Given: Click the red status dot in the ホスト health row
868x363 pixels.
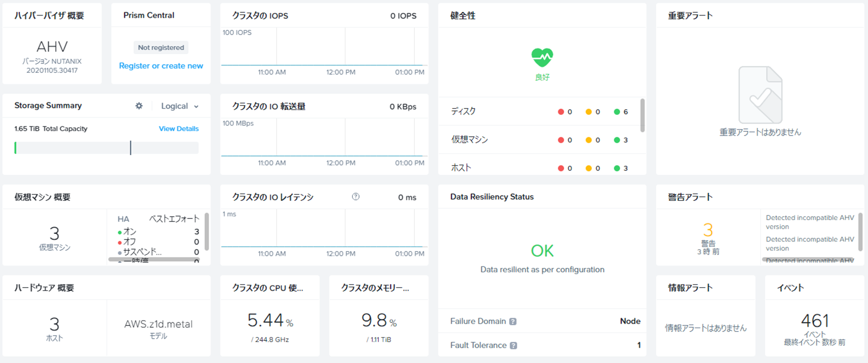Looking at the screenshot, I should (x=561, y=168).
